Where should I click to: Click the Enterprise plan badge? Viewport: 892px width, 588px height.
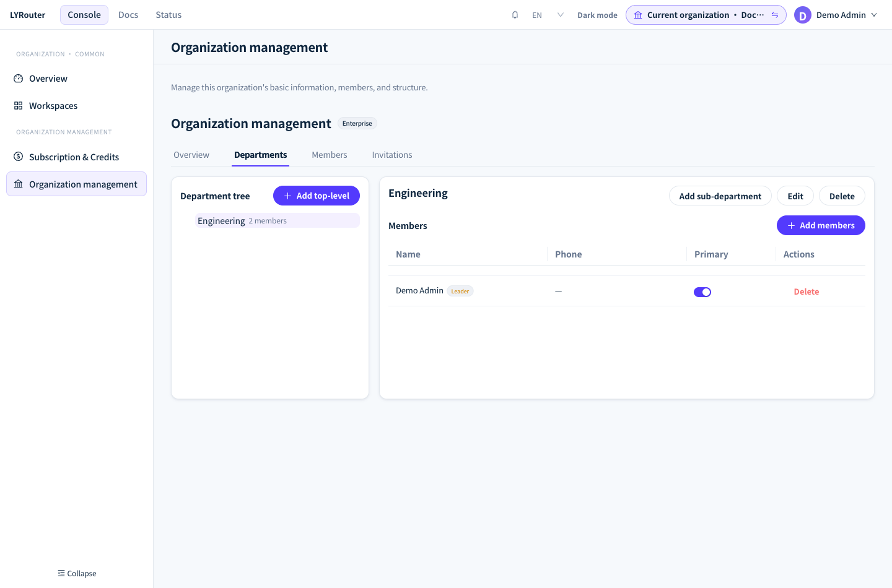[x=357, y=123]
